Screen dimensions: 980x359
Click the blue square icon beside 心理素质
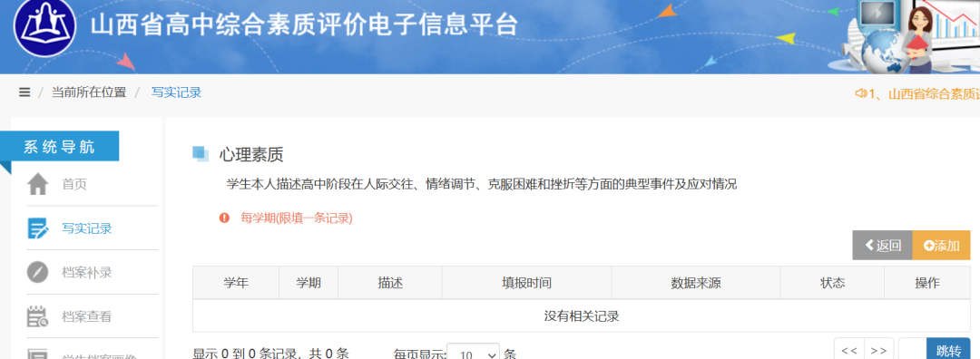(x=200, y=154)
